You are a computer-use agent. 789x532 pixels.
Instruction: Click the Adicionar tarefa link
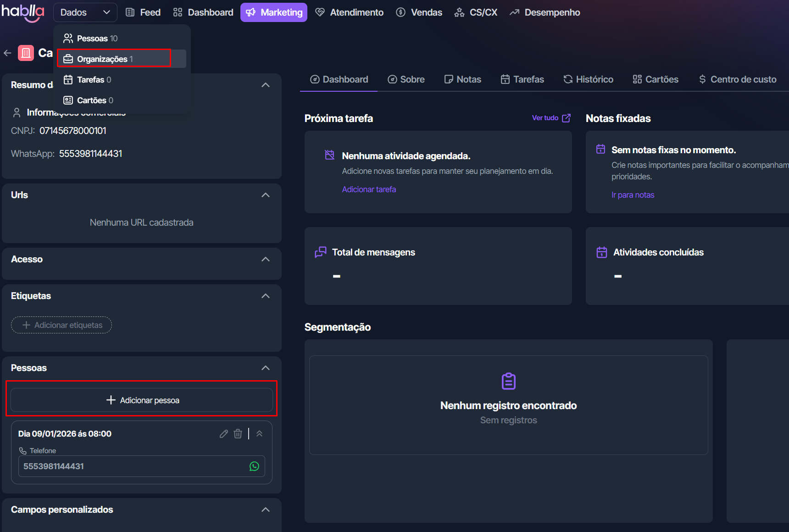coord(369,189)
